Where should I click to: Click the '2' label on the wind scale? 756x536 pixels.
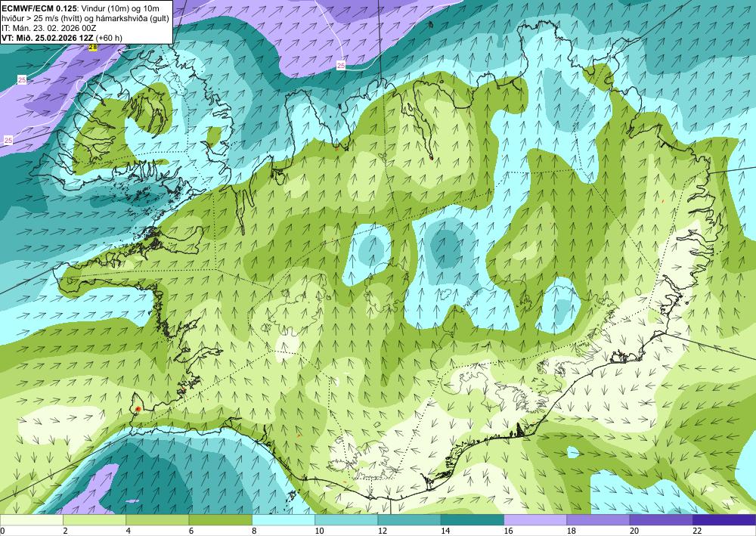click(x=65, y=531)
